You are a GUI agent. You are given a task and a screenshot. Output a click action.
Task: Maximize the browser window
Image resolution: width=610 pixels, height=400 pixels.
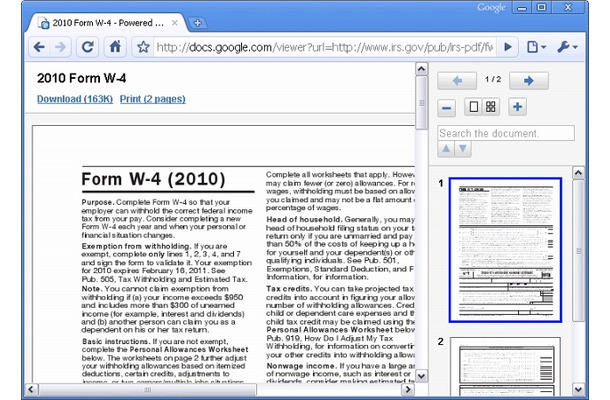click(x=542, y=7)
